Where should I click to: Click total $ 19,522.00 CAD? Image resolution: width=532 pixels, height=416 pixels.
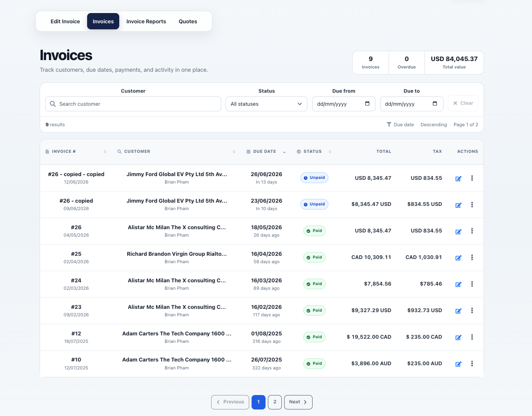pyautogui.click(x=369, y=337)
